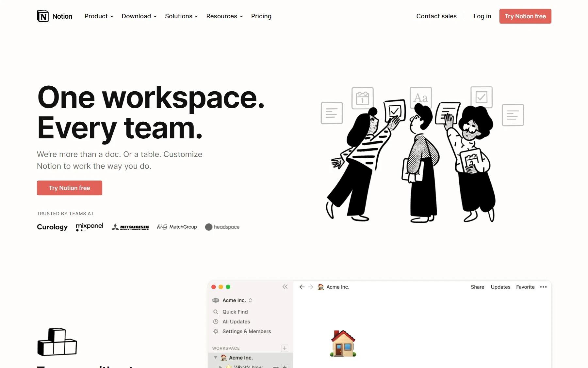Click the Notion wordmark text
Image resolution: width=588 pixels, height=368 pixels.
coord(62,16)
